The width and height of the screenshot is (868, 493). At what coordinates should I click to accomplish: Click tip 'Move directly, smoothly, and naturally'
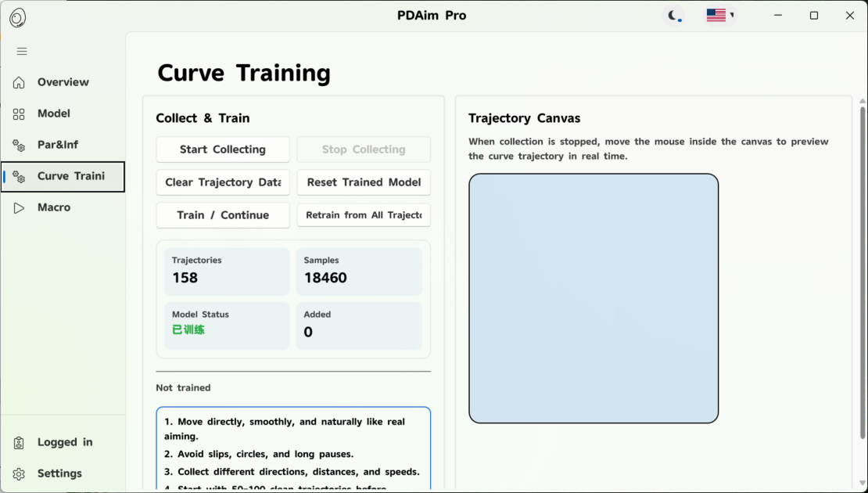[x=285, y=429]
